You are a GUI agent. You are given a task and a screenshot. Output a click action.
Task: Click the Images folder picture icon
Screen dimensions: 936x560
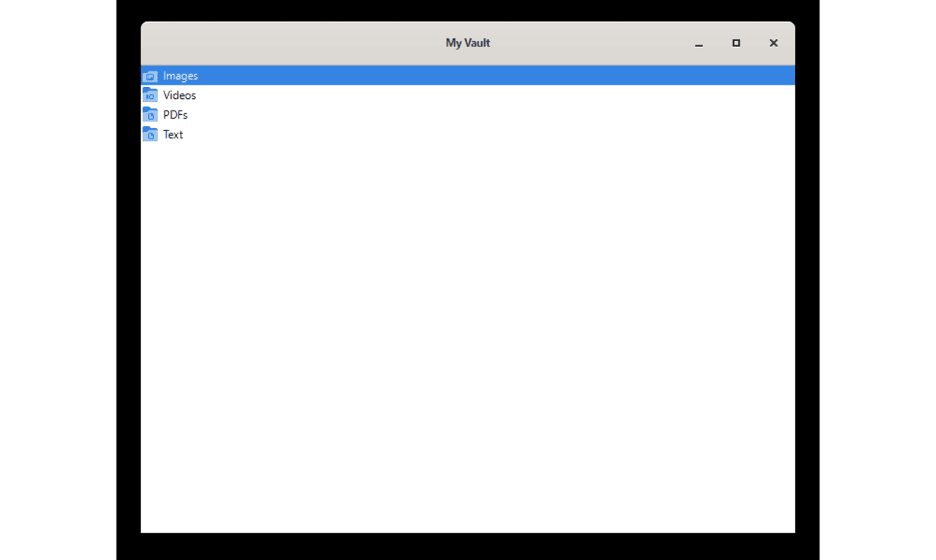click(x=150, y=75)
